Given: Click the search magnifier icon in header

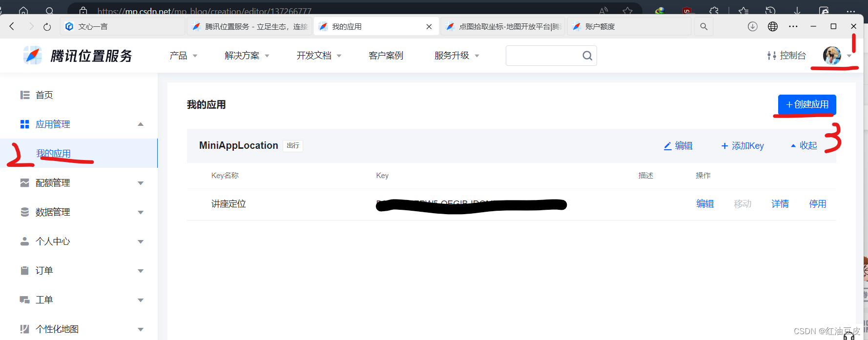Looking at the screenshot, I should [x=587, y=56].
